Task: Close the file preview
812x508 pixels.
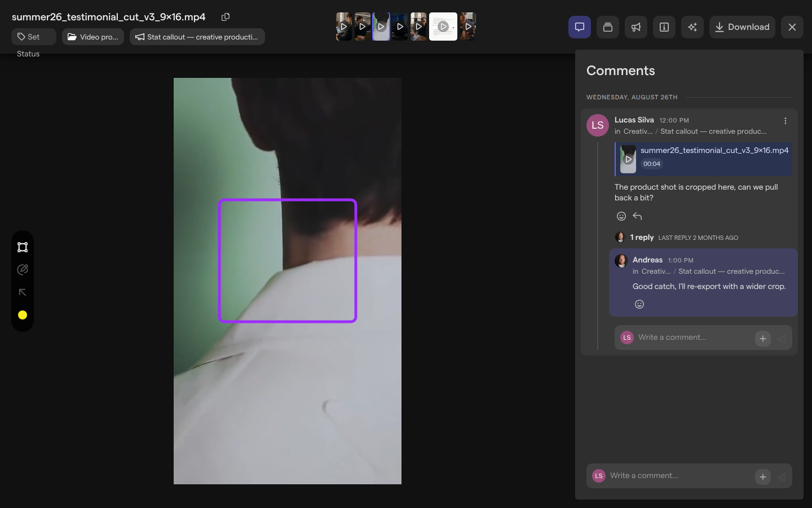Action: 792,27
